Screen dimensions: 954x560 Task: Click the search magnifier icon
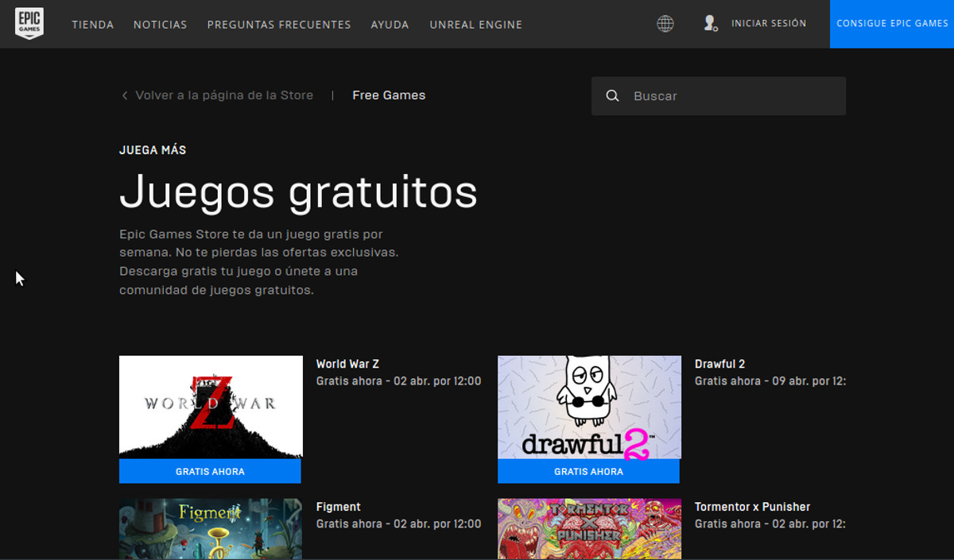(x=612, y=96)
